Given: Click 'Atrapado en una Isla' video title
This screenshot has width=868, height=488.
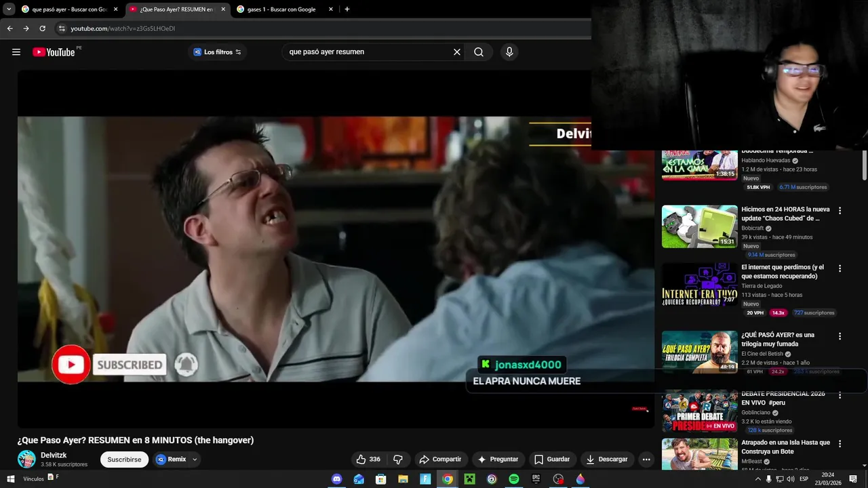Looking at the screenshot, I should [x=785, y=447].
